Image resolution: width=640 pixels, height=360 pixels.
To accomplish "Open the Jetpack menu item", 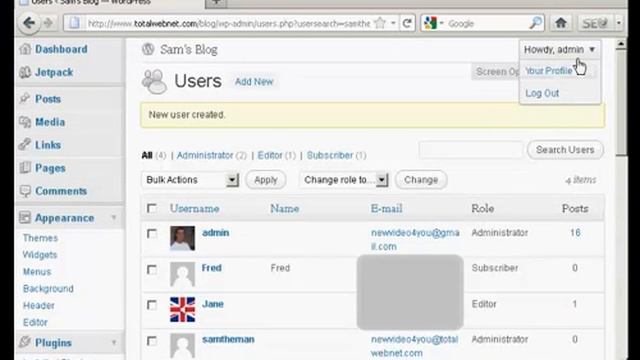I will 54,72.
